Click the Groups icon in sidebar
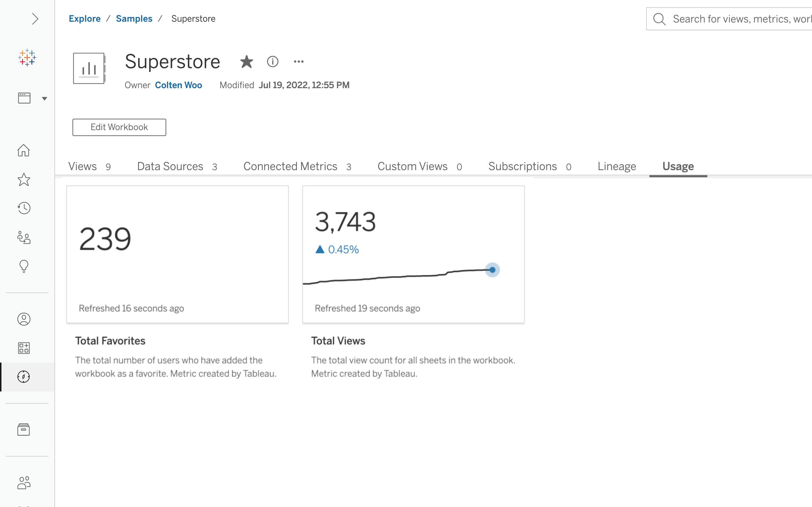The image size is (812, 507). coord(23,482)
